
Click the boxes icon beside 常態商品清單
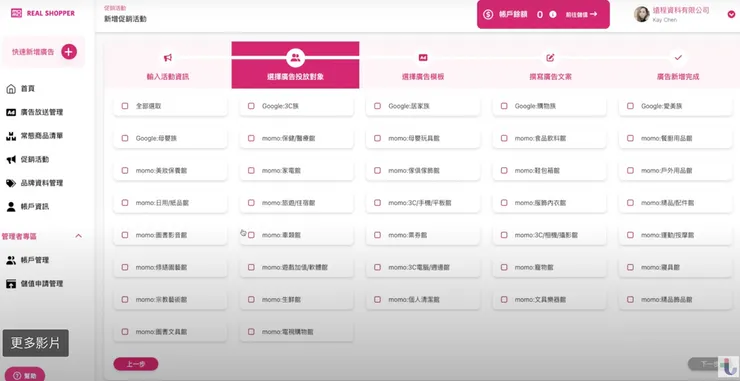point(11,136)
